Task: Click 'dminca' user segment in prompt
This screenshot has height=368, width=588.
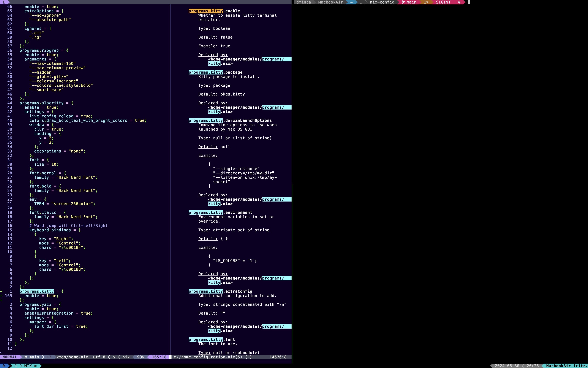Action: (303, 2)
